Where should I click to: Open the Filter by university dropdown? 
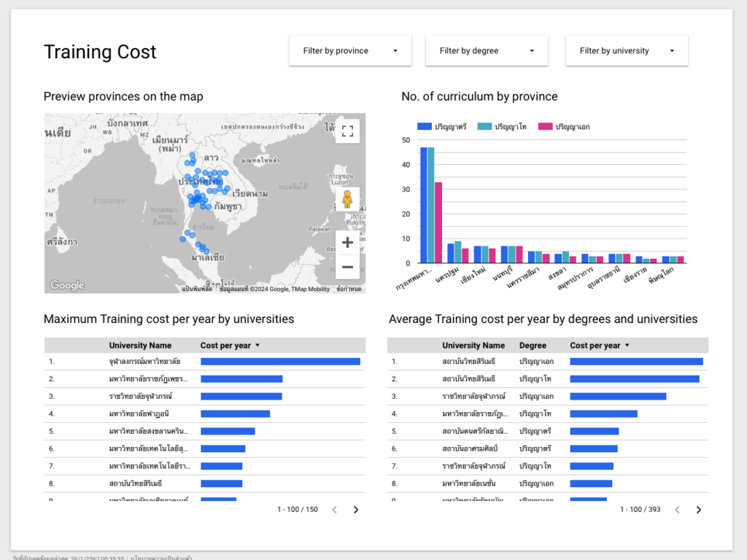tap(626, 51)
